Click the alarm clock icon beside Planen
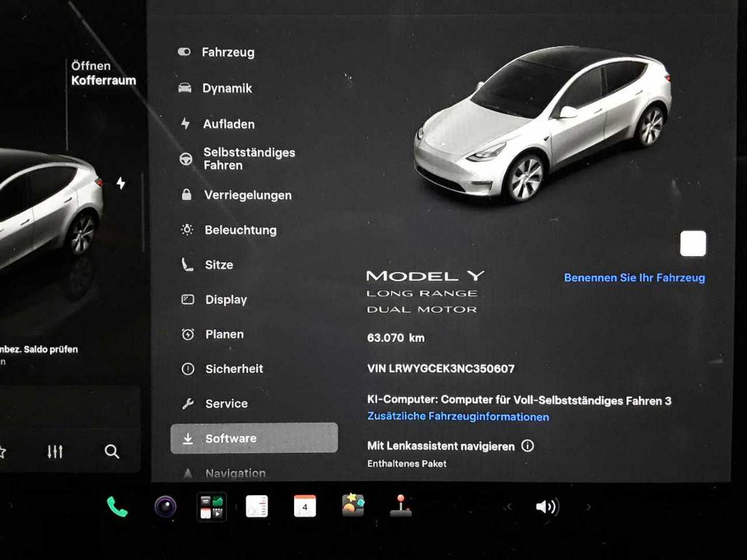 187,334
